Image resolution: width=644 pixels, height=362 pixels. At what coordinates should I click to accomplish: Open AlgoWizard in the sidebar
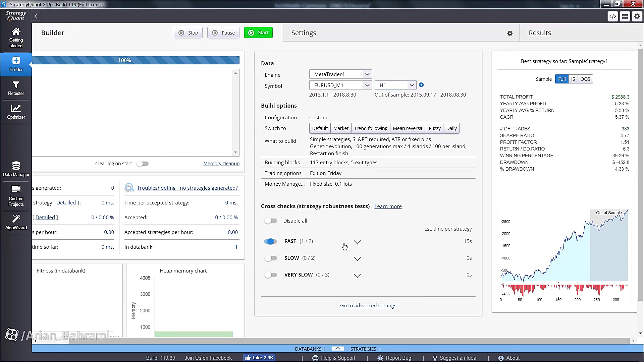[x=16, y=223]
